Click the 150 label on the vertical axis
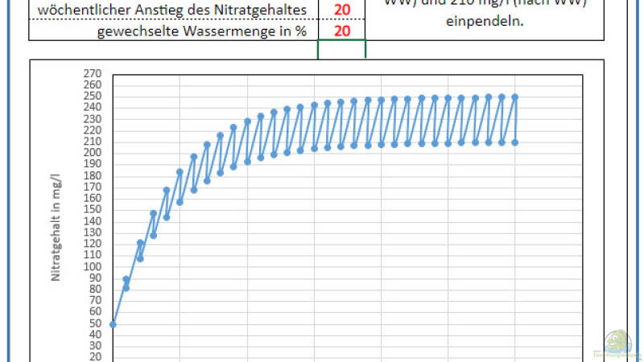This screenshot has width=644, height=362. (x=91, y=210)
